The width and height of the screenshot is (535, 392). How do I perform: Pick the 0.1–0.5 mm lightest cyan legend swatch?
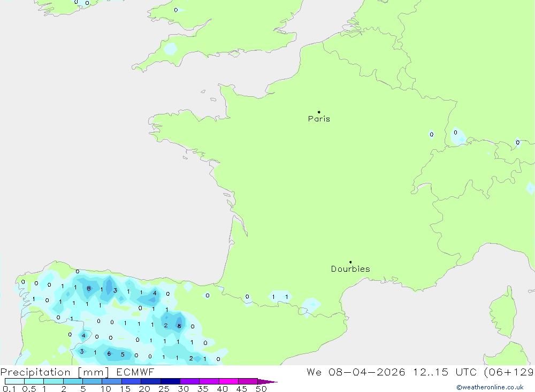pos(14,381)
